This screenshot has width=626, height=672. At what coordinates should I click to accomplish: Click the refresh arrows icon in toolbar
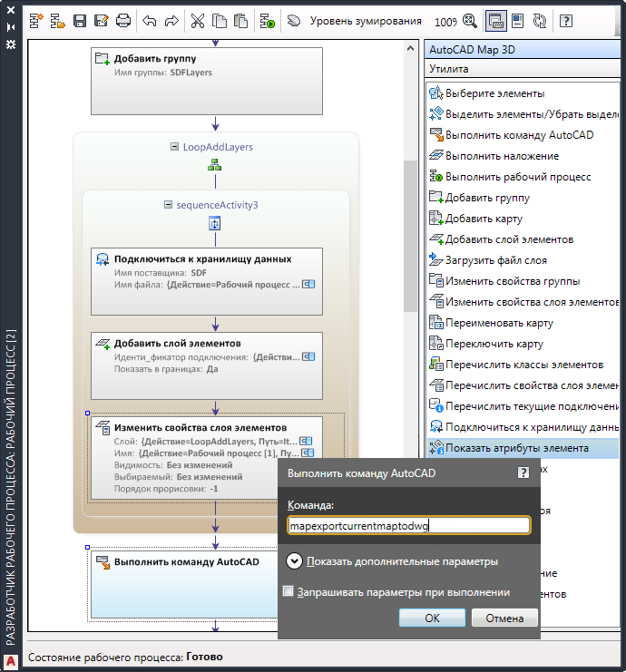point(540,21)
